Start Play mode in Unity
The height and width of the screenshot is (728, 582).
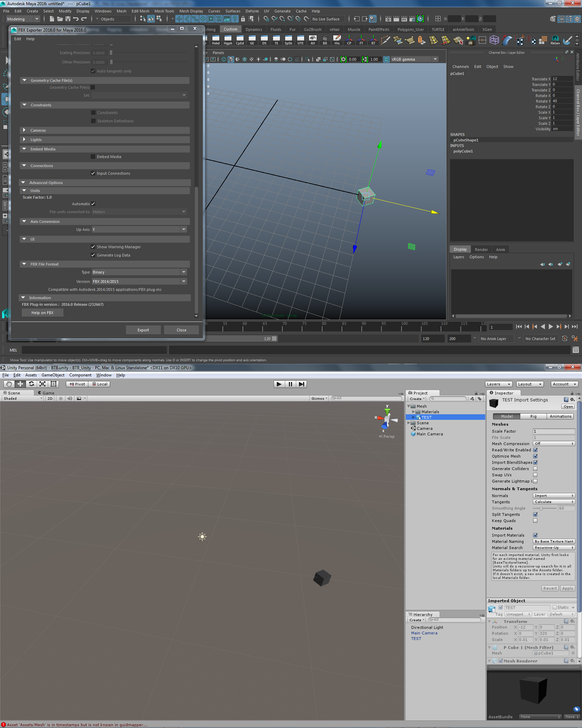(279, 384)
